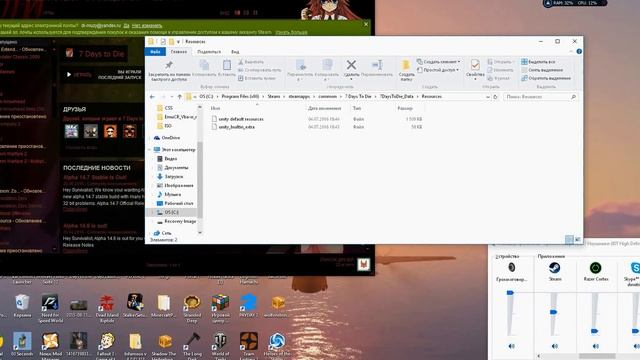
Task: Switch Explorer to details view button
Action: coord(569,240)
